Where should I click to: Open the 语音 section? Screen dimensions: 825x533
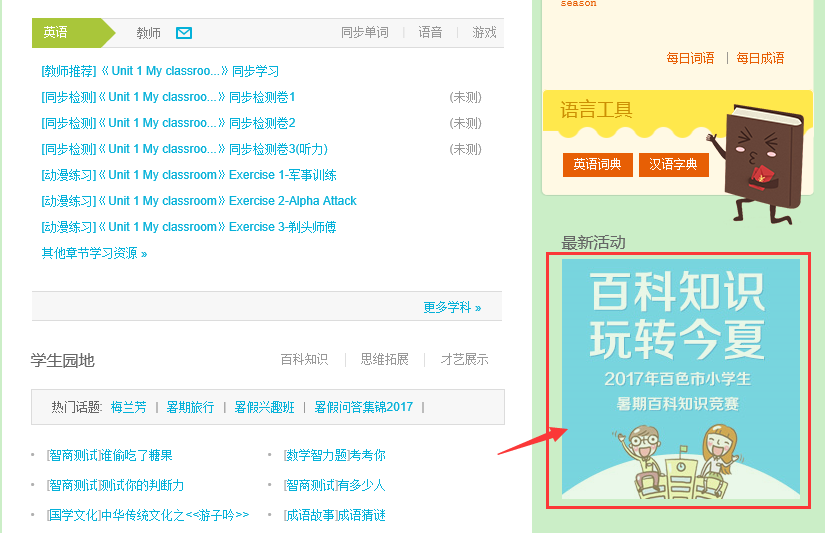tap(430, 33)
